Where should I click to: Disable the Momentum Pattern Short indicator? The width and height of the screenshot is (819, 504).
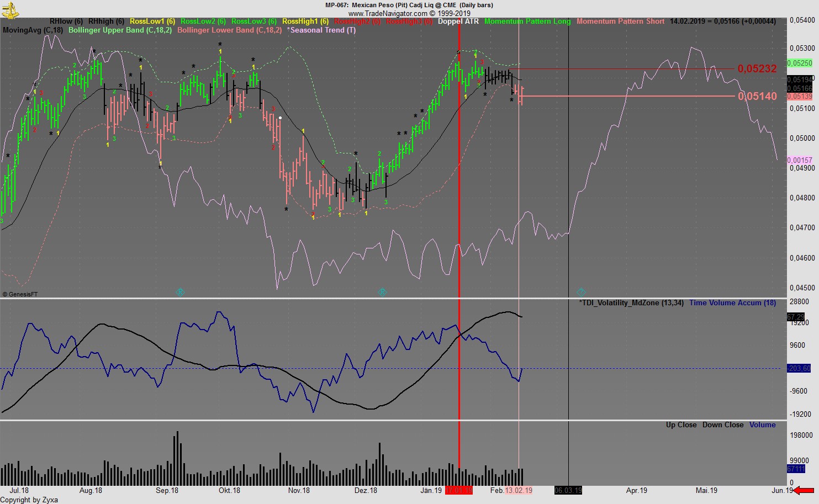[x=620, y=22]
